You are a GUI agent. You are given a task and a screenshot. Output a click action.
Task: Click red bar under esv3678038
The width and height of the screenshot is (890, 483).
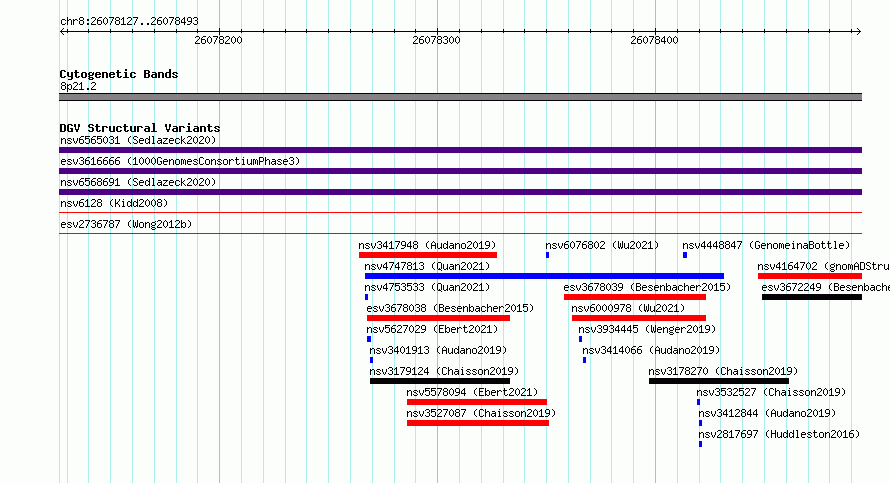(439, 318)
